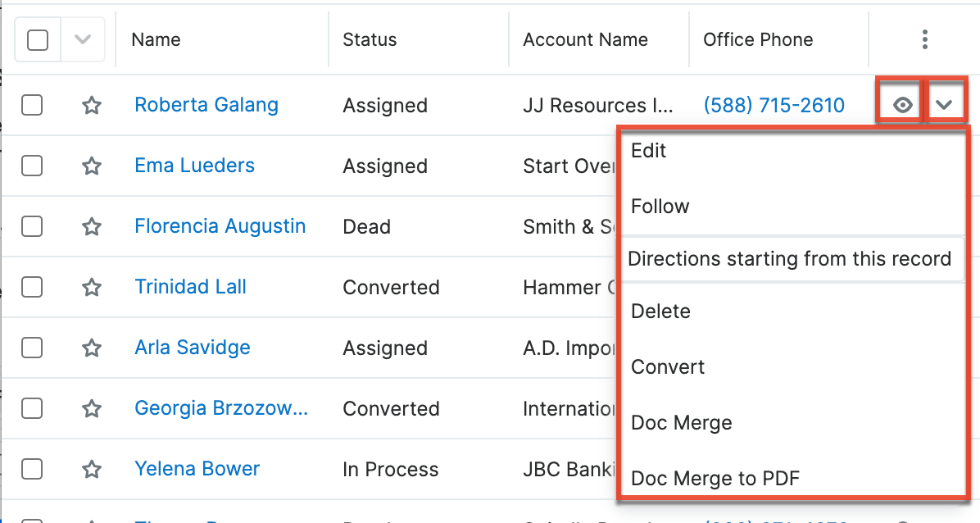Star the Florencia Augustin record

[x=92, y=226]
